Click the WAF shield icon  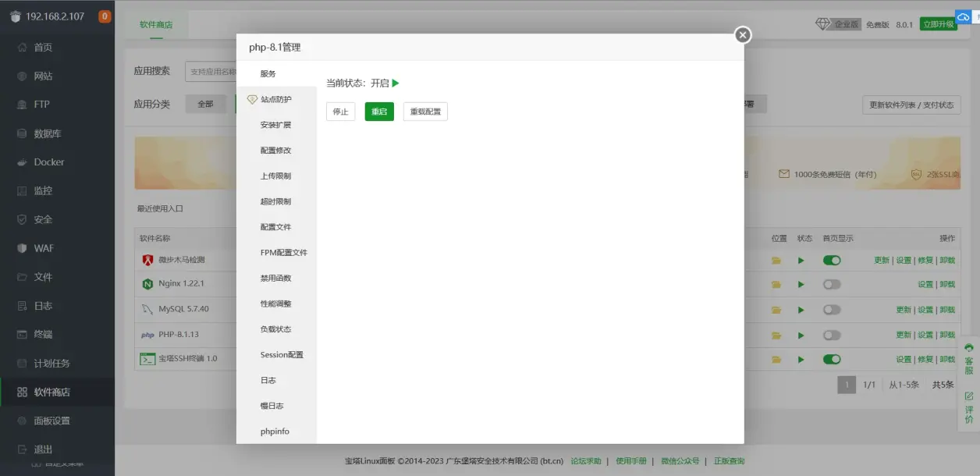pos(22,248)
